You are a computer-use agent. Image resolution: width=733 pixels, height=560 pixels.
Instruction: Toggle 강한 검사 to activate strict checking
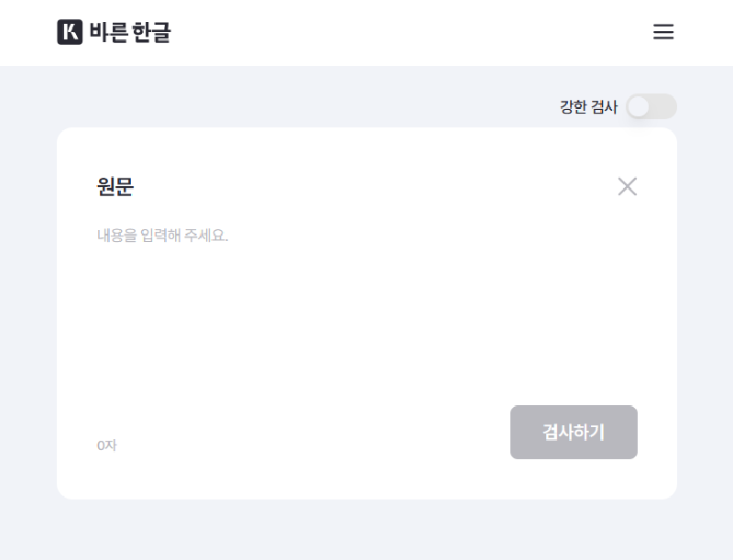point(651,106)
